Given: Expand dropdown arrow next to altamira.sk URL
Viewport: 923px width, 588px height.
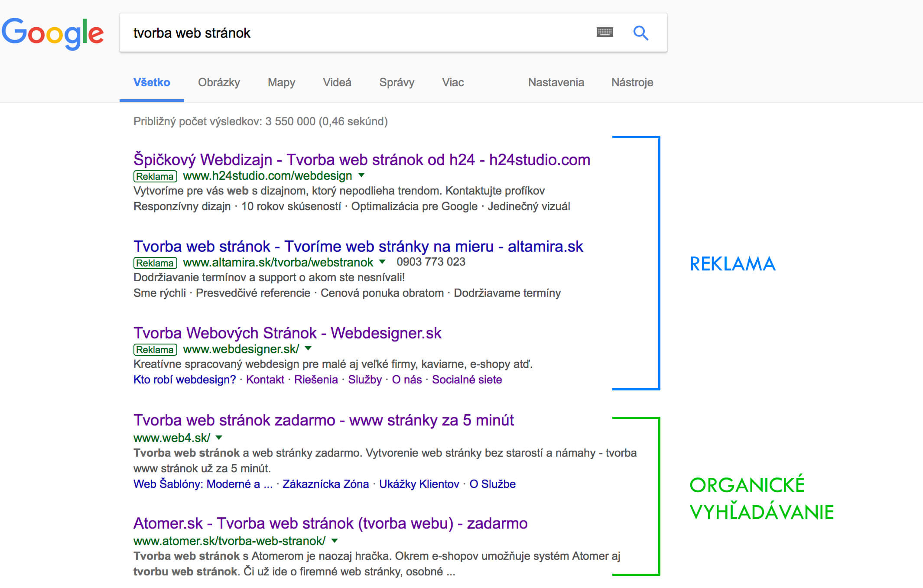Looking at the screenshot, I should click(x=382, y=262).
